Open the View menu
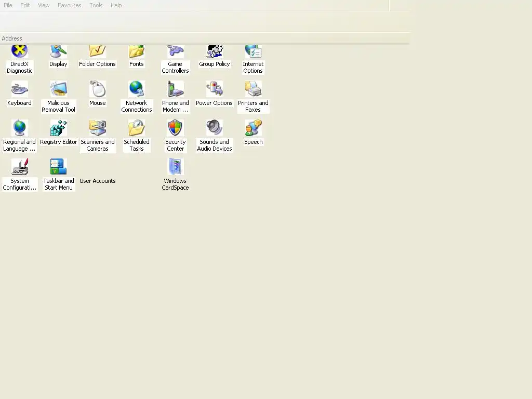This screenshot has height=399, width=532. (44, 5)
